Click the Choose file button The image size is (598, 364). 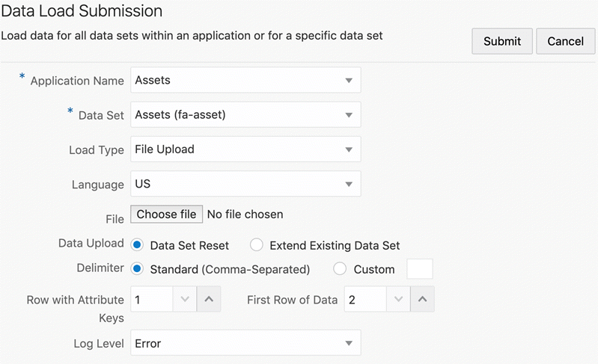coord(166,215)
